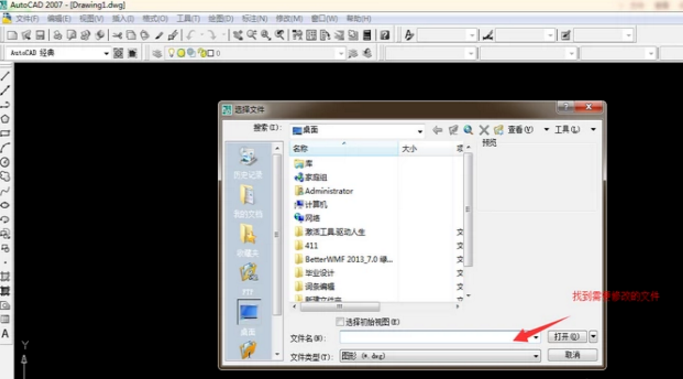Check the 选择初始视图 checkbox

coord(340,322)
